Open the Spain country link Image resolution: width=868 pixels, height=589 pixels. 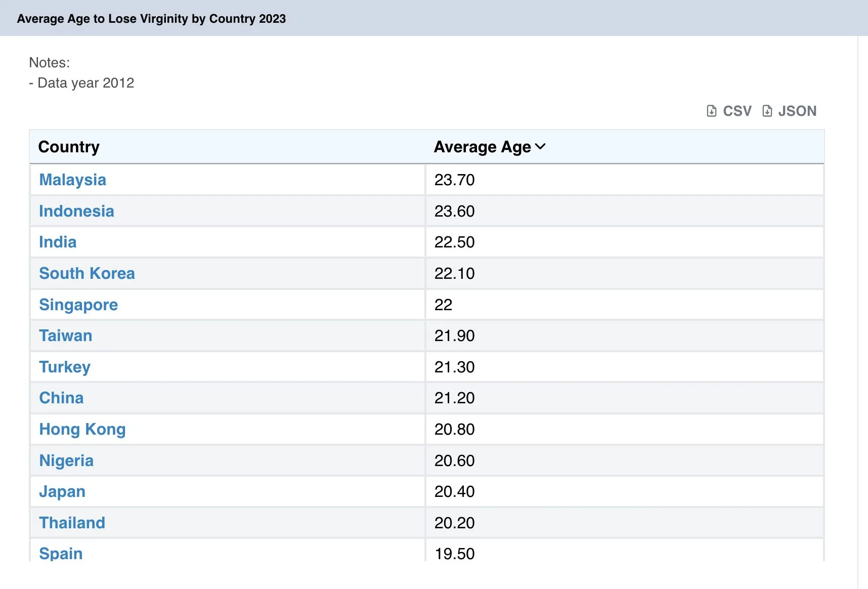[x=61, y=553]
